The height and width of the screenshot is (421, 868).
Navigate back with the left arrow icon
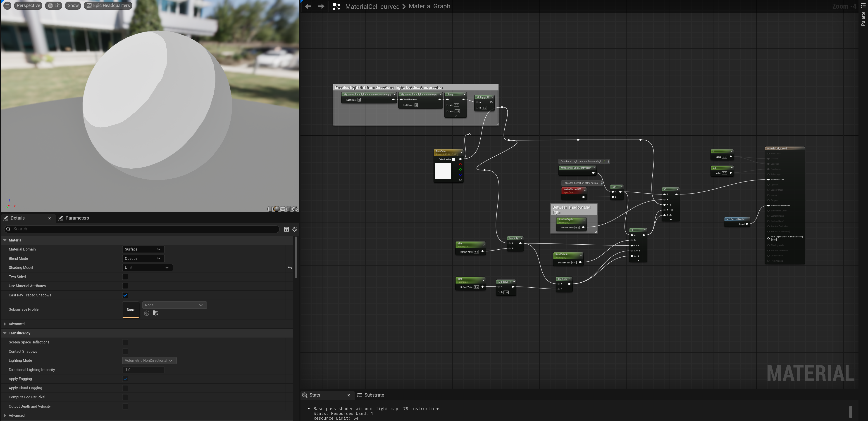308,6
